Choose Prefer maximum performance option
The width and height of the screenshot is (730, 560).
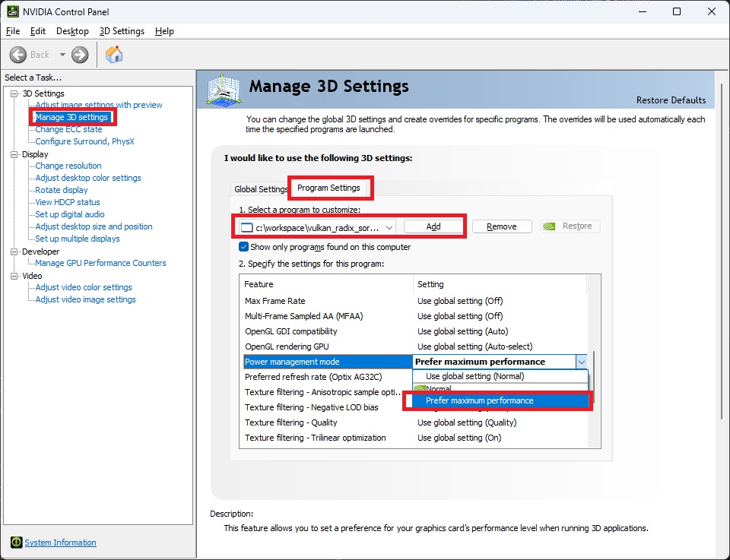pos(501,400)
